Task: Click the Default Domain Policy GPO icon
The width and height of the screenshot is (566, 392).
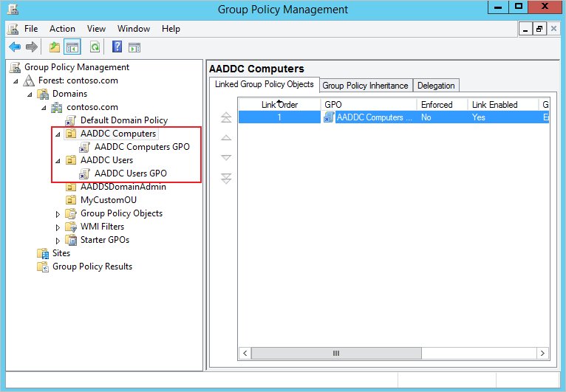Action: (x=70, y=120)
